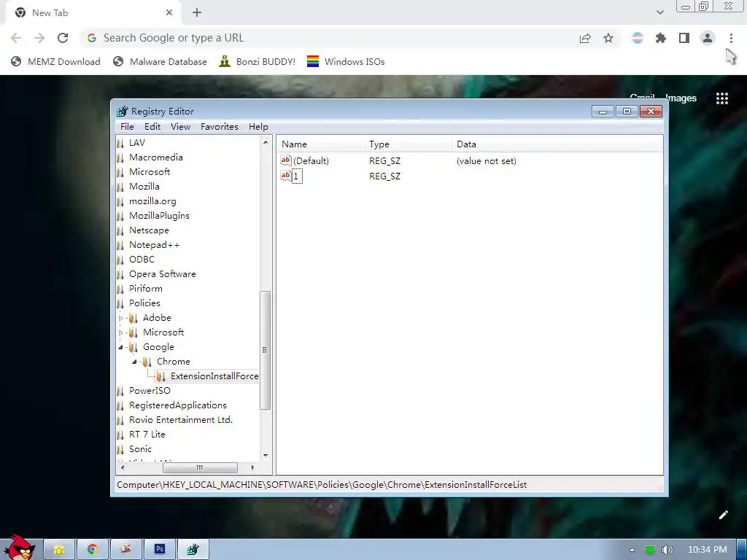Toggle the Chrome side panel icon
The image size is (747, 560).
684,38
